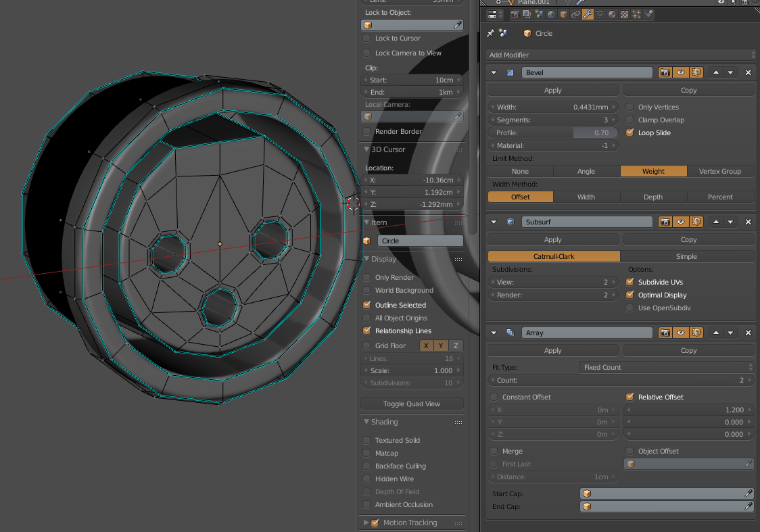The height and width of the screenshot is (532, 760).
Task: Remove the Bevel modifier with X
Action: pyautogui.click(x=748, y=73)
